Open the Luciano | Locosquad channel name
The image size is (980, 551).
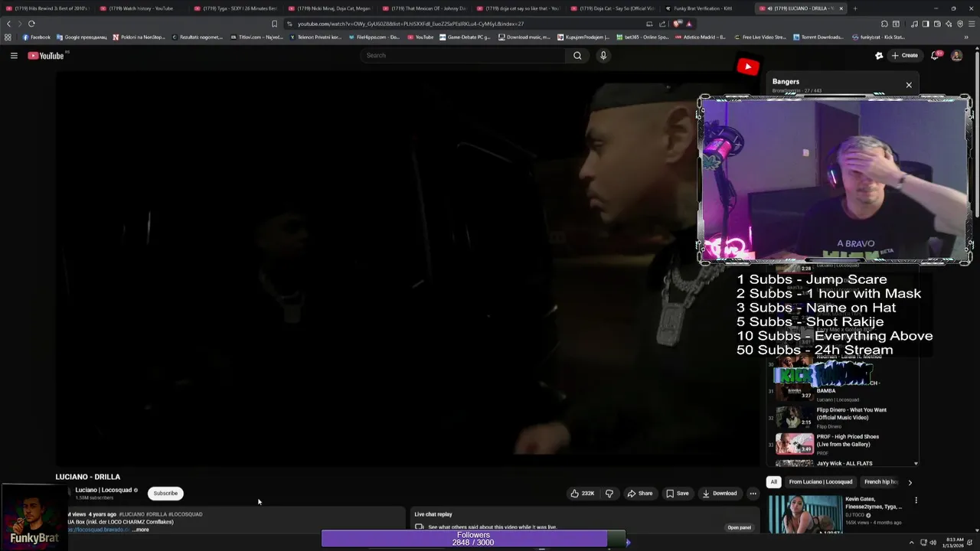[x=103, y=490]
